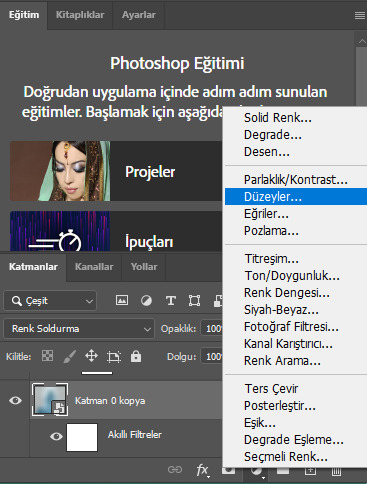
Task: Click the link layers chain icon
Action: pos(175,470)
